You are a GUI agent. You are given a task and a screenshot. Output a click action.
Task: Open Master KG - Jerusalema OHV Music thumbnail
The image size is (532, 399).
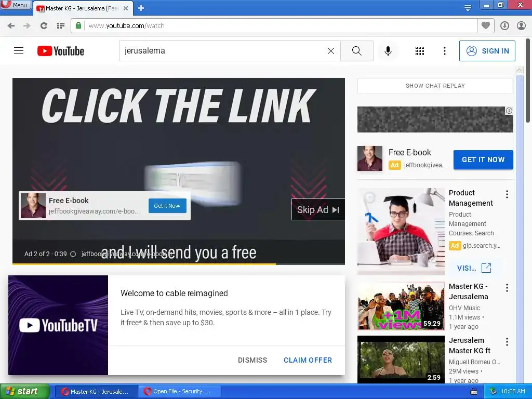tap(401, 306)
